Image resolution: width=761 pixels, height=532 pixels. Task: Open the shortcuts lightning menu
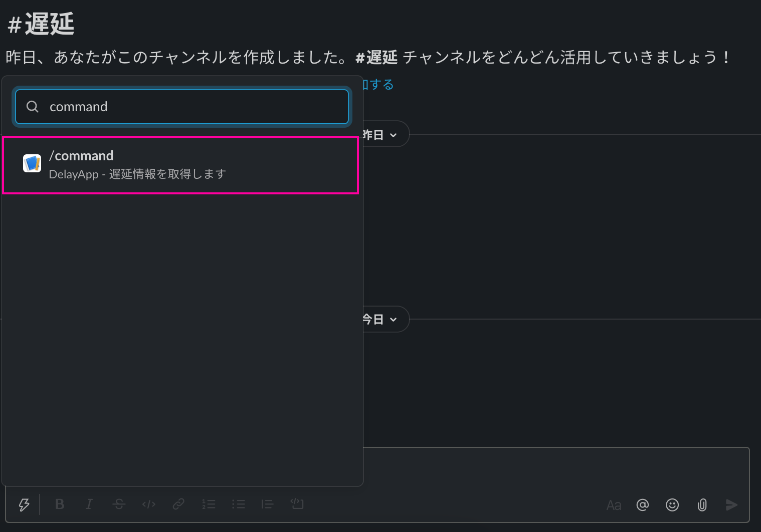click(24, 504)
